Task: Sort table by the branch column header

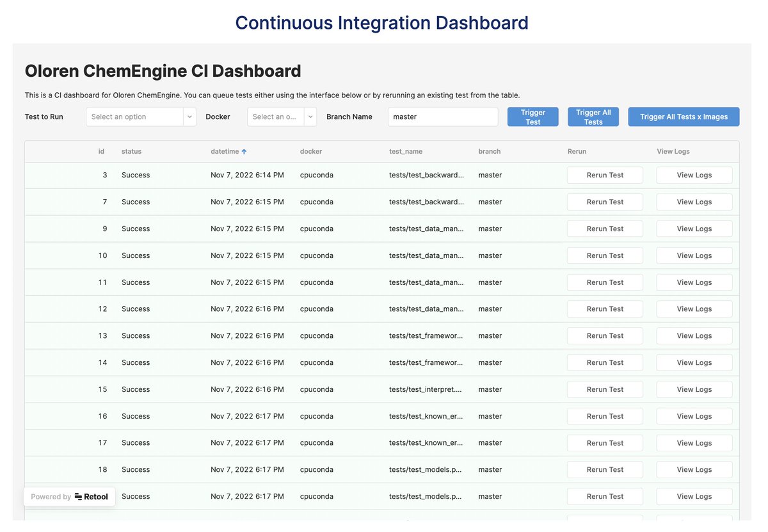Action: [490, 152]
